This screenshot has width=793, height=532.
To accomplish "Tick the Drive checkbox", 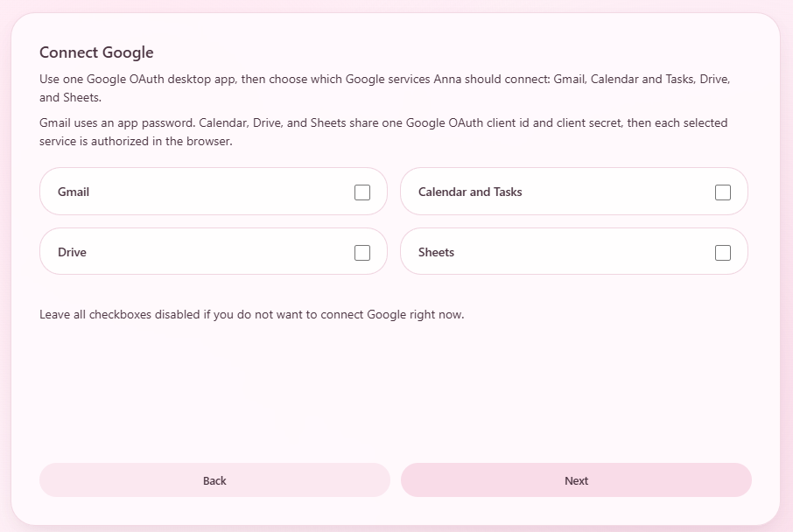I will [x=362, y=253].
